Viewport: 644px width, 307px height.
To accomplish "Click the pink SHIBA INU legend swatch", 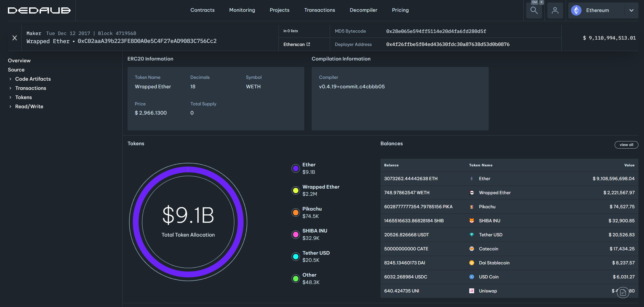I will coord(296,235).
